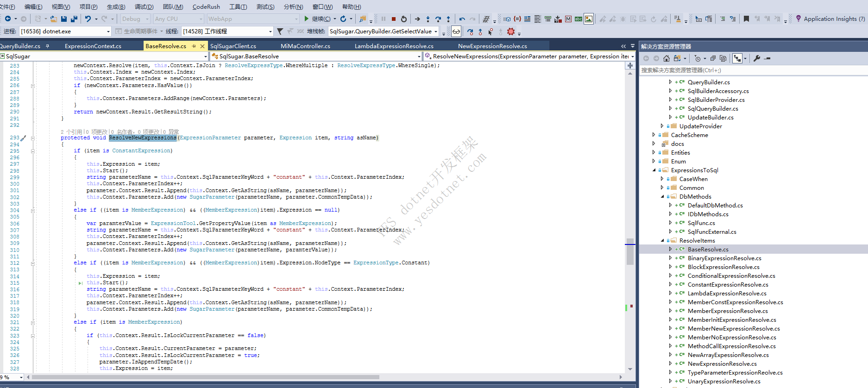The width and height of the screenshot is (868, 388).
Task: Click the Step Over icon
Action: pos(438,19)
